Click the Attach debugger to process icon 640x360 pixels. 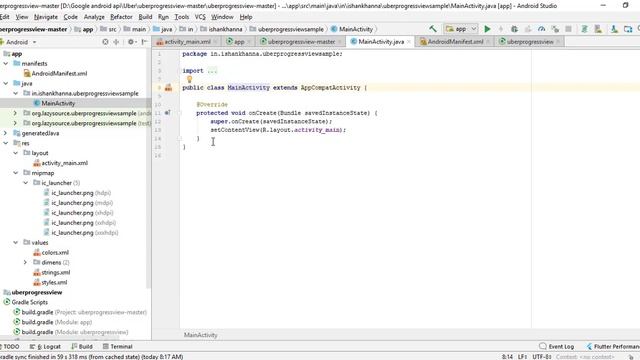click(555, 29)
